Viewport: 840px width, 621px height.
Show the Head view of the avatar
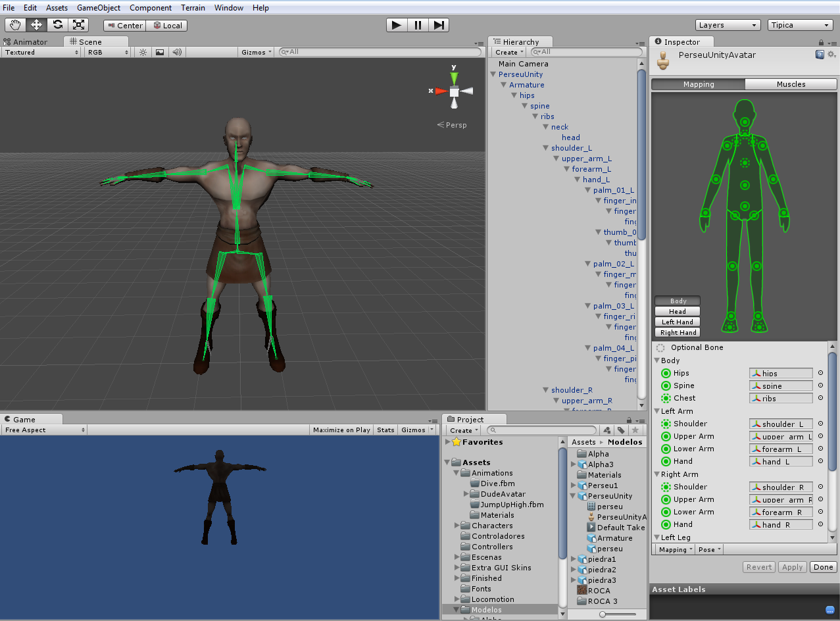tap(677, 312)
